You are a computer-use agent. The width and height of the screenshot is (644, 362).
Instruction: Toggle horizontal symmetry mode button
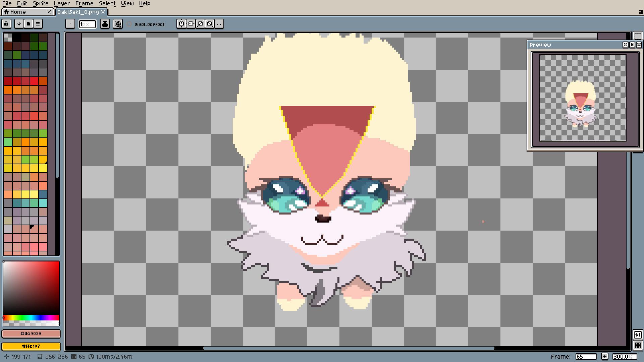point(181,24)
